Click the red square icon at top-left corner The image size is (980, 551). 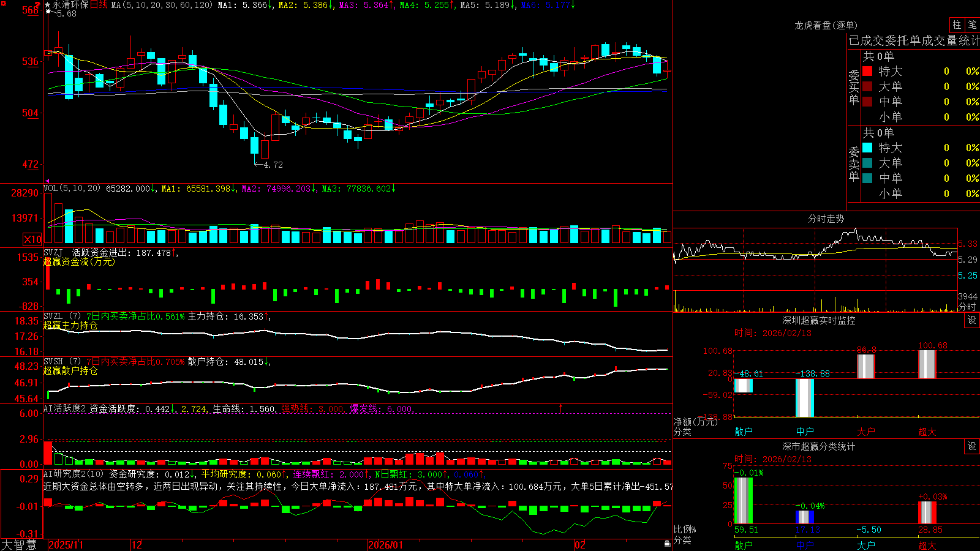[3, 4]
